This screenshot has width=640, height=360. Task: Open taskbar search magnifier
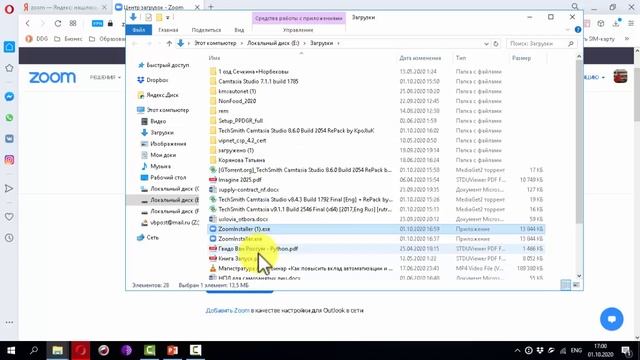[x=34, y=350]
